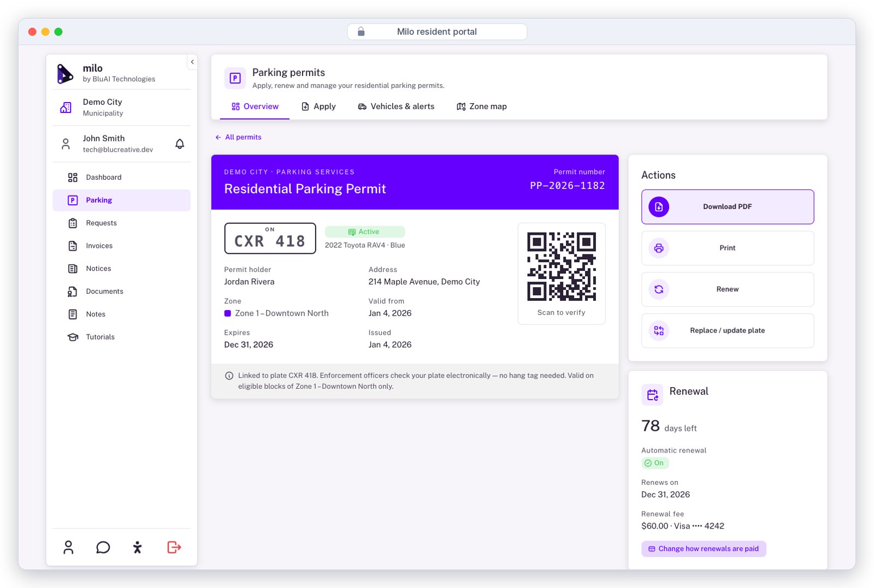Open Documents in the sidebar
The height and width of the screenshot is (588, 874).
pos(122,292)
